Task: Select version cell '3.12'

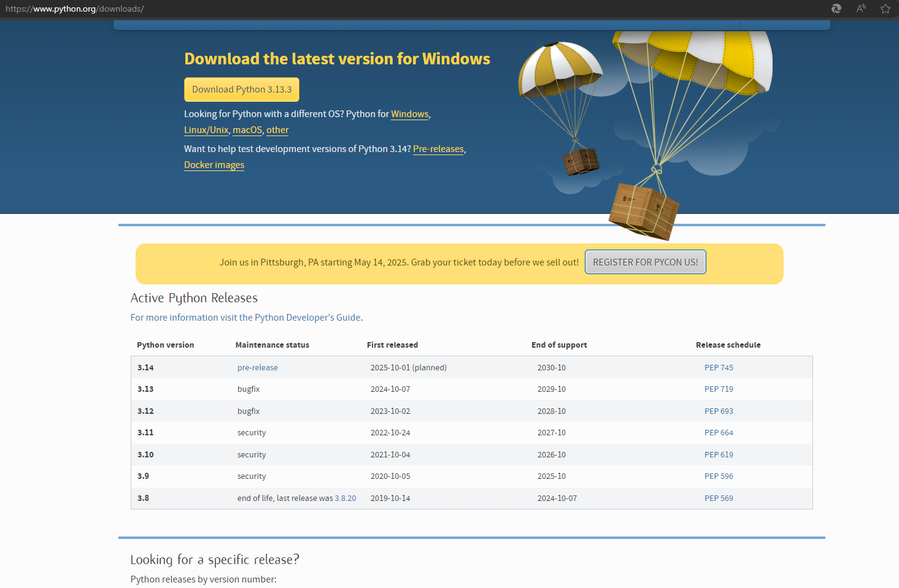Action: (145, 411)
